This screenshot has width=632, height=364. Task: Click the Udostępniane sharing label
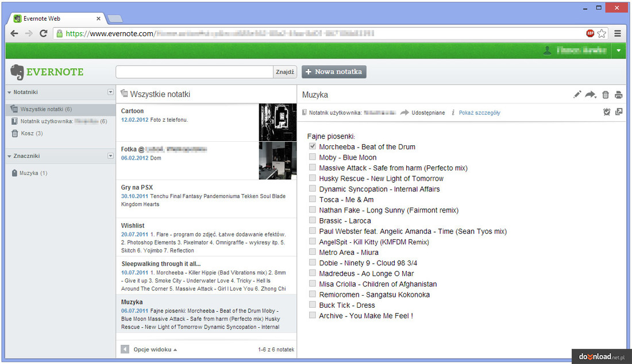coord(428,113)
